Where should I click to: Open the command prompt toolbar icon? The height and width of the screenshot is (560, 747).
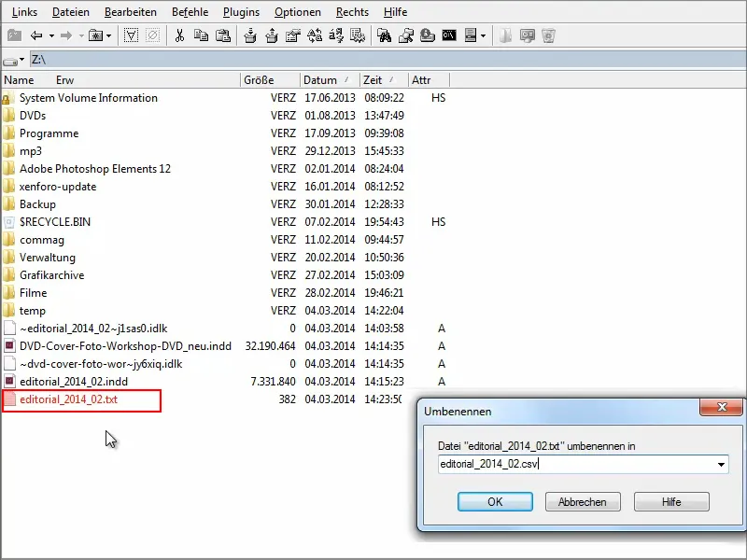tap(449, 35)
